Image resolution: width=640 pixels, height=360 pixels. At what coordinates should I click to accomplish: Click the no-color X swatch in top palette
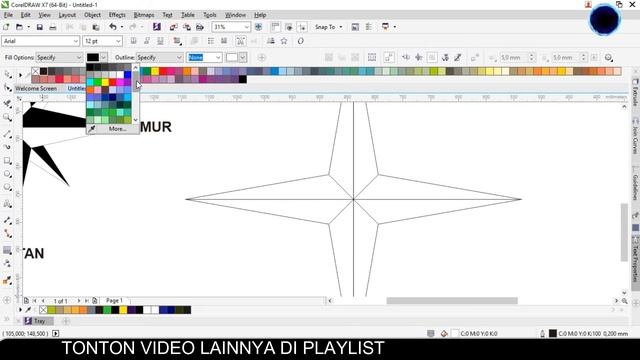[36, 71]
